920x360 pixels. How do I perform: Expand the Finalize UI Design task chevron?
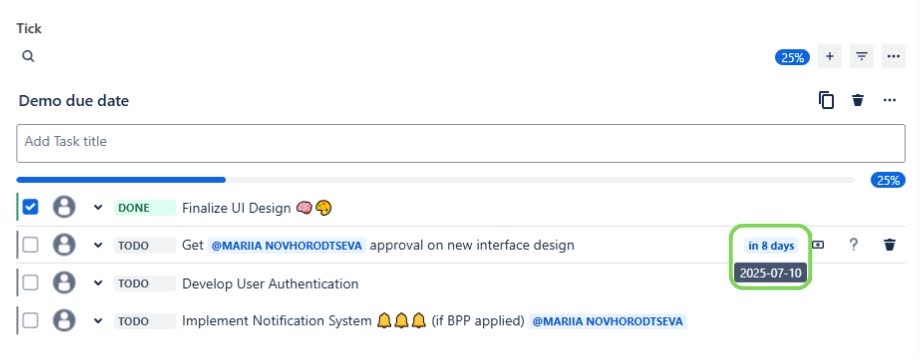98,207
